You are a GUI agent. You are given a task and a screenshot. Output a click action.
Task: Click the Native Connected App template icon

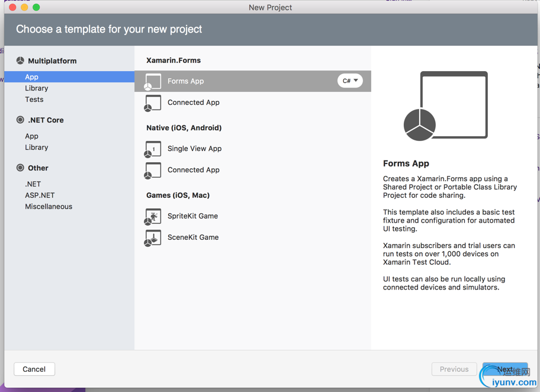(153, 171)
